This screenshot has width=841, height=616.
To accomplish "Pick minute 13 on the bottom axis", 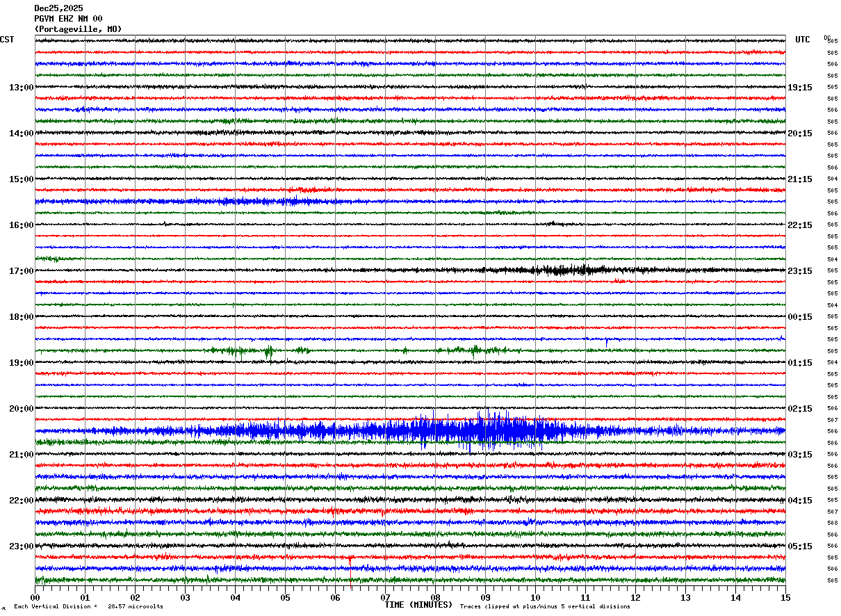I will (685, 597).
